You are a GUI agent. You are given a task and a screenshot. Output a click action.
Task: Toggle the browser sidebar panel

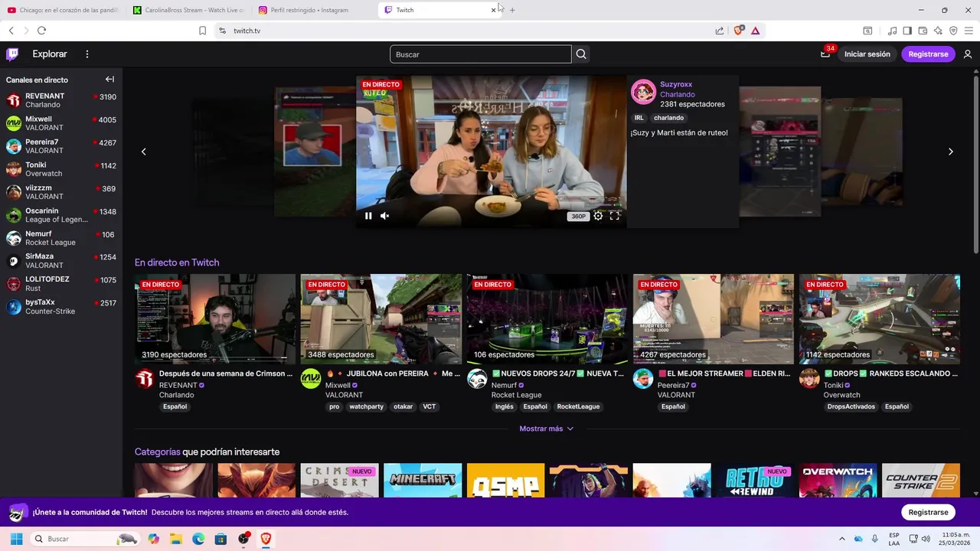point(907,31)
